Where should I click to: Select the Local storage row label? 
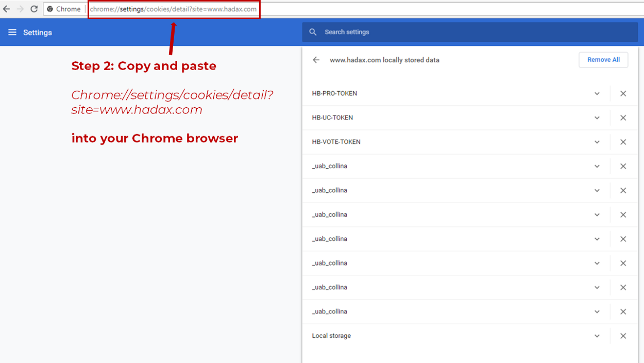(331, 336)
